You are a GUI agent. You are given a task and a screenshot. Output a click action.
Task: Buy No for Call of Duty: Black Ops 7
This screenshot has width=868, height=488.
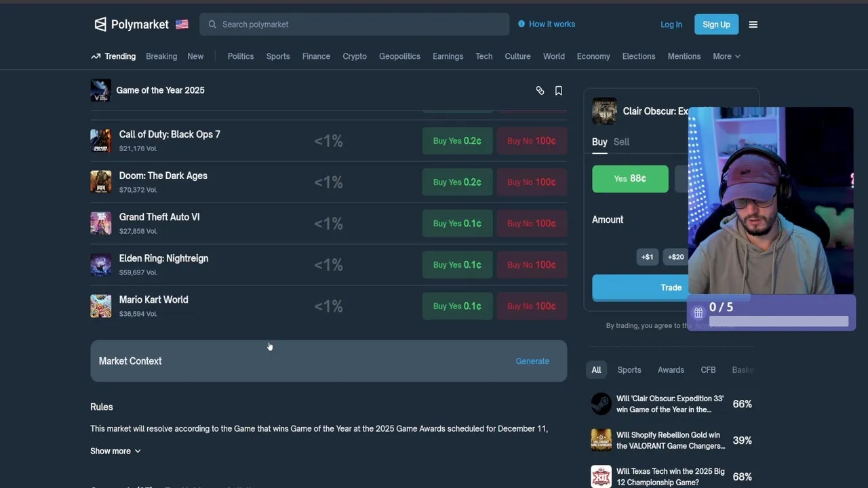pyautogui.click(x=532, y=141)
